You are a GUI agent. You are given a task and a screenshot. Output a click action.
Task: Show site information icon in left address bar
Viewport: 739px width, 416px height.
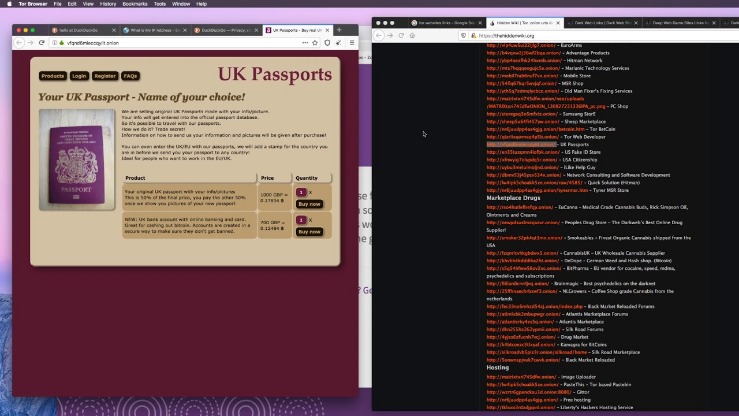point(55,43)
